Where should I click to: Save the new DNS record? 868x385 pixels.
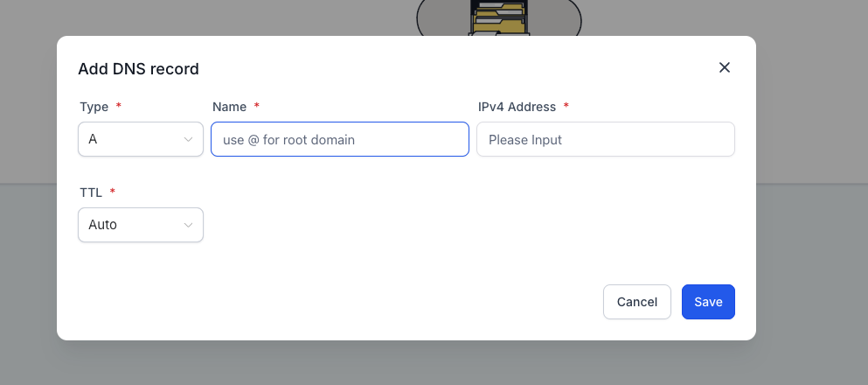(708, 302)
